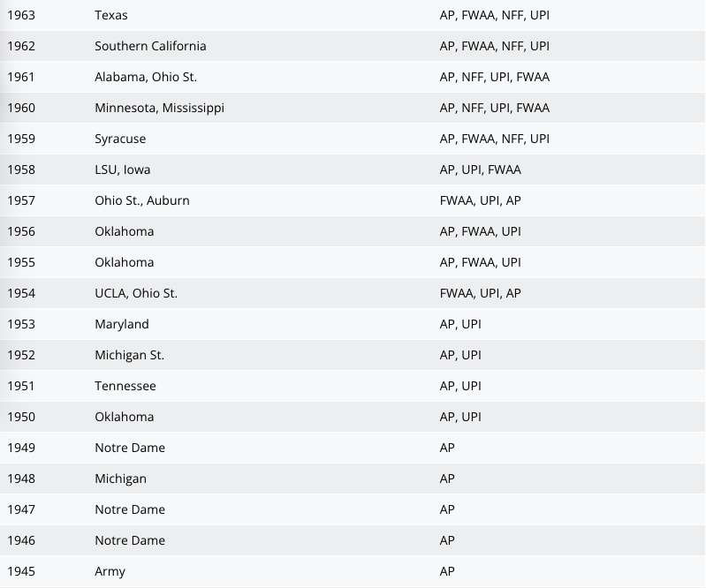This screenshot has width=706, height=588.
Task: Click the 1956 year cell
Action: click(21, 231)
